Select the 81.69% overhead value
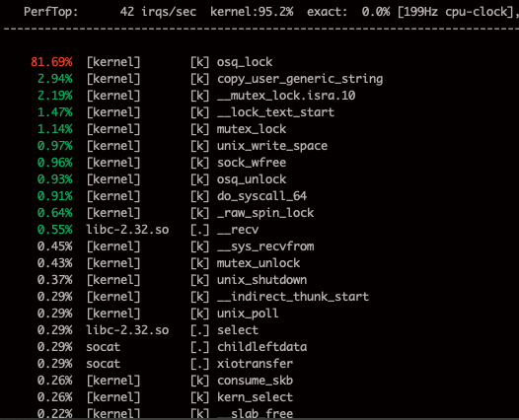Screen dimensions: 519x420 coord(51,62)
